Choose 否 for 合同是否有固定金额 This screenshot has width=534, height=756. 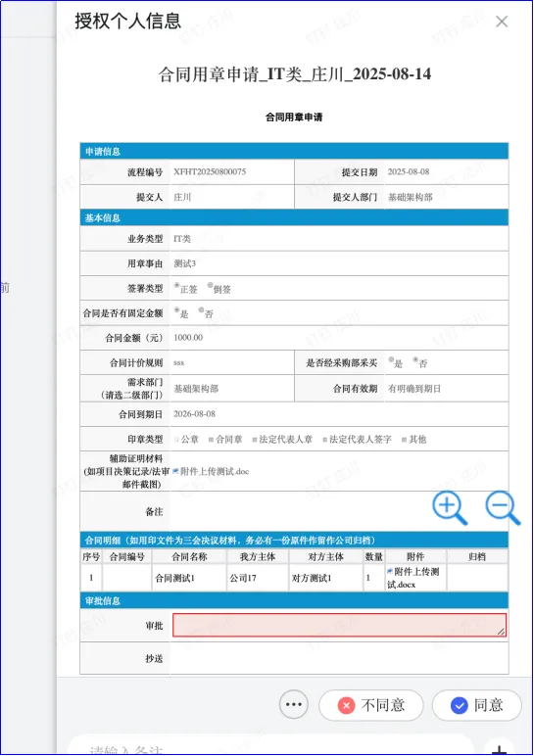coord(201,310)
